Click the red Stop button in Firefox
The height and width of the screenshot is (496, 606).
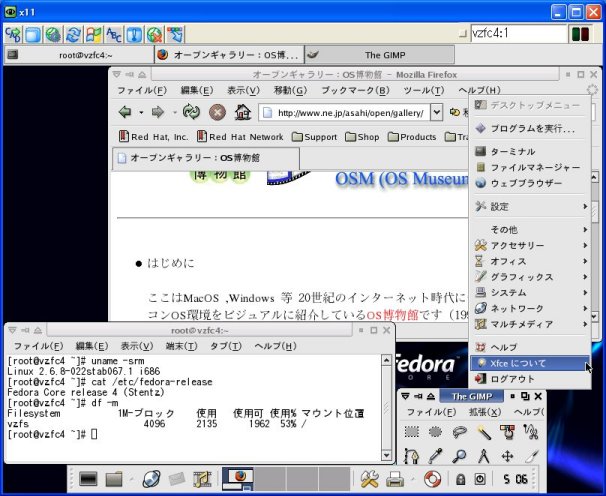tap(217, 112)
